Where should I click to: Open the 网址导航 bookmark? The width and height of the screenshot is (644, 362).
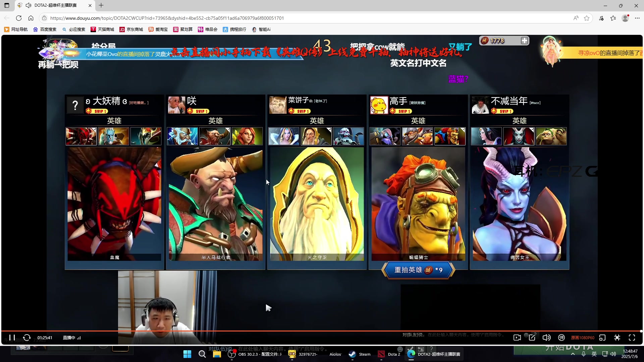(x=16, y=29)
